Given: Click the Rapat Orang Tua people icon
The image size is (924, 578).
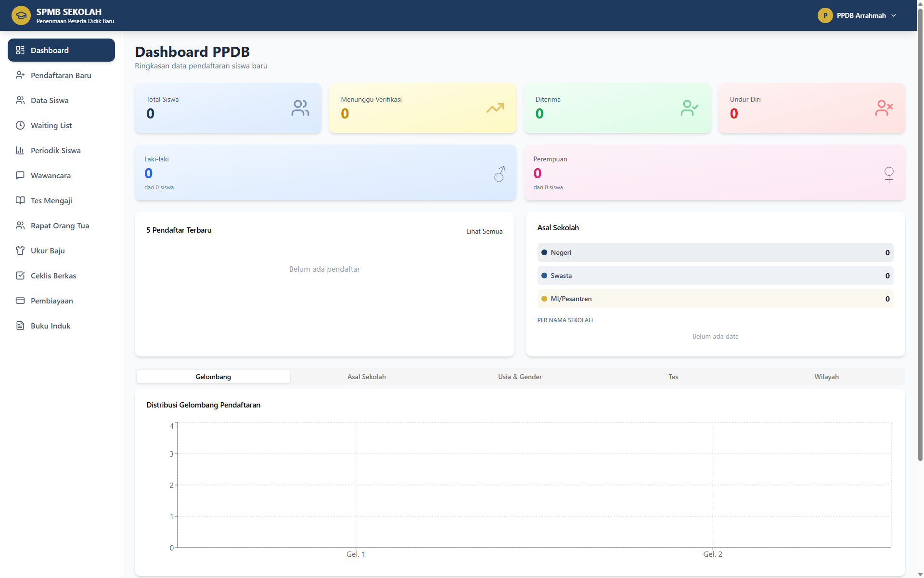Looking at the screenshot, I should 20,225.
